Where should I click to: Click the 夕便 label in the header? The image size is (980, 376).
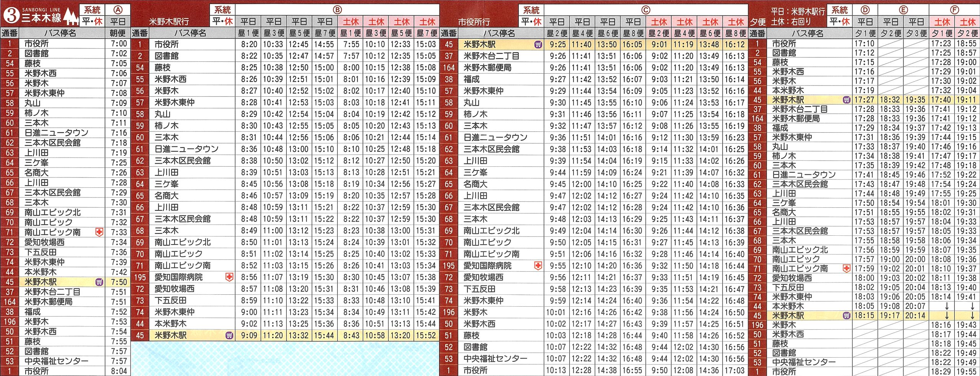(758, 22)
